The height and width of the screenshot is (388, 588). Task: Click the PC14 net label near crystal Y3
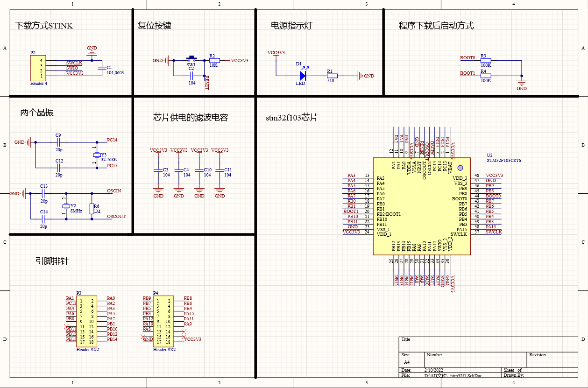(x=112, y=140)
